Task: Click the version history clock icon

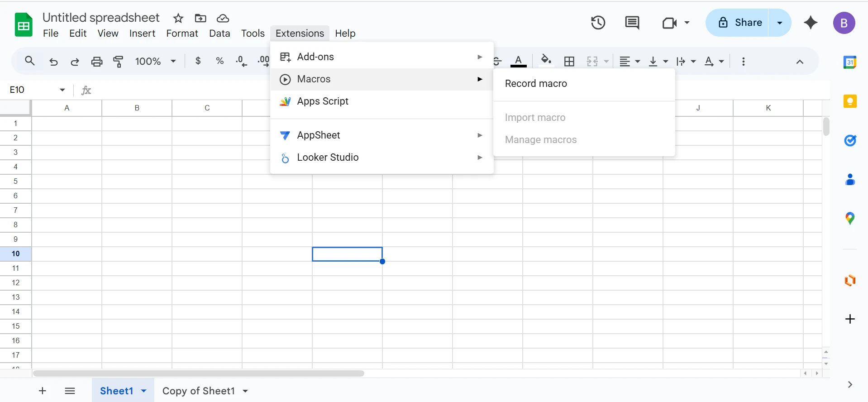Action: click(x=598, y=23)
